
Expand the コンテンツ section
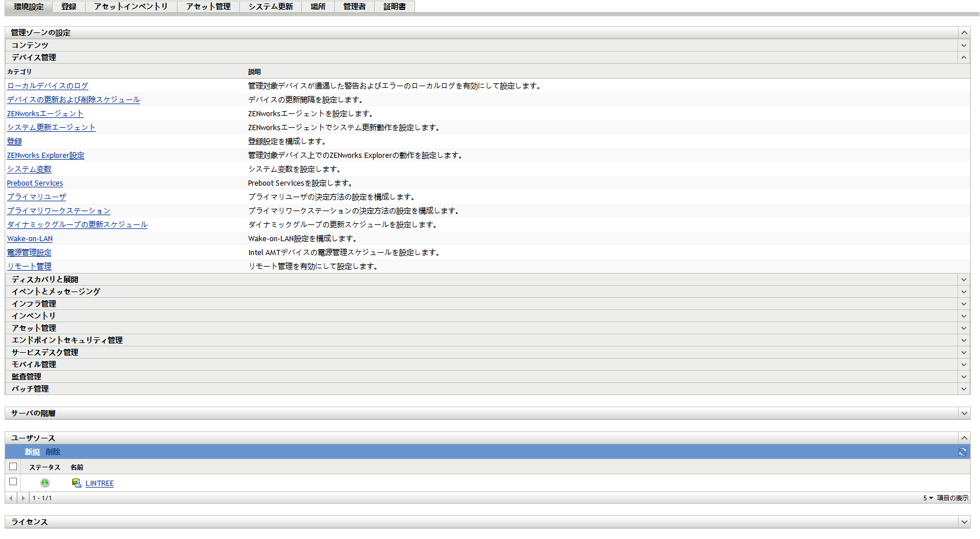964,45
